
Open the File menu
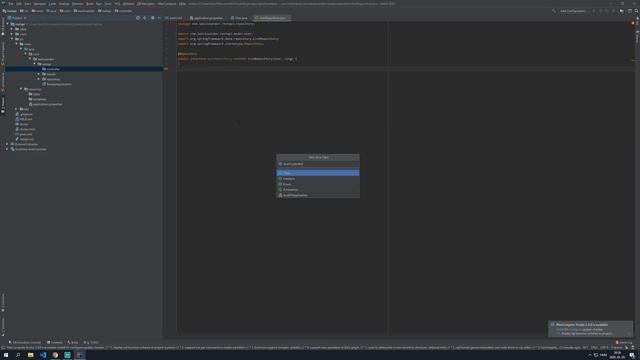point(11,4)
